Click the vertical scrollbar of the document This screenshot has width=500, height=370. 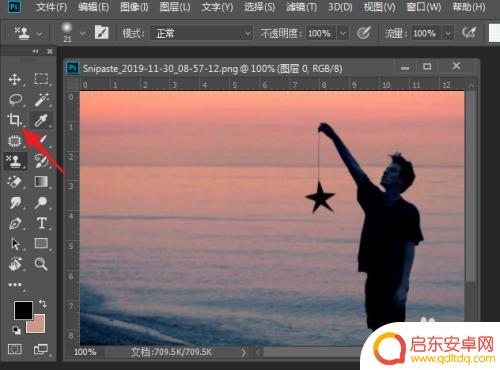(x=470, y=187)
